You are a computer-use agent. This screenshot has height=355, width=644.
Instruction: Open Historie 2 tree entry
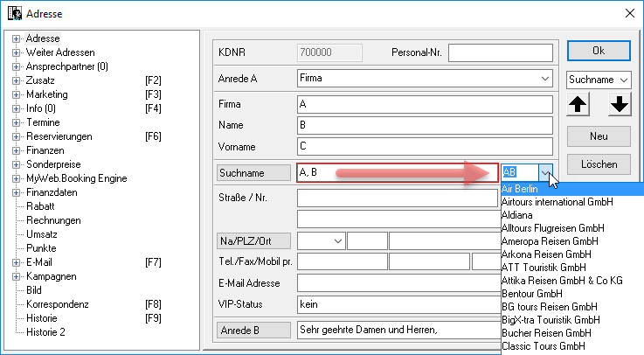(45, 332)
